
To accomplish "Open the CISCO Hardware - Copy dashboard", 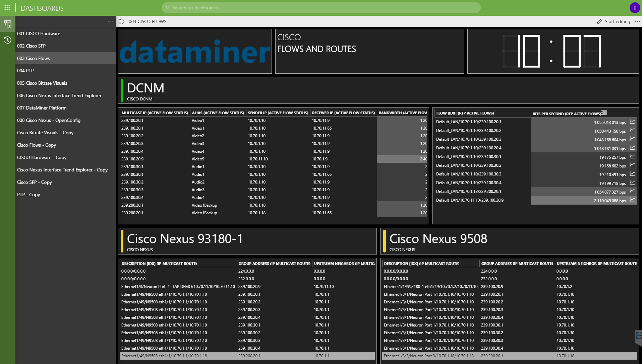I will click(66, 157).
